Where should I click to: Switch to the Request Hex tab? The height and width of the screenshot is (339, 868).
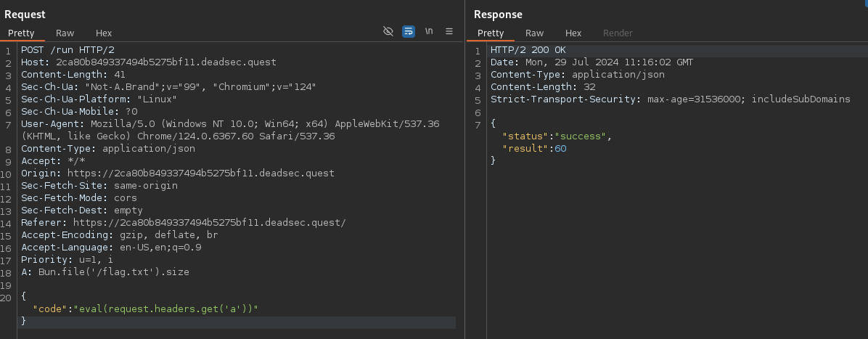coord(104,33)
